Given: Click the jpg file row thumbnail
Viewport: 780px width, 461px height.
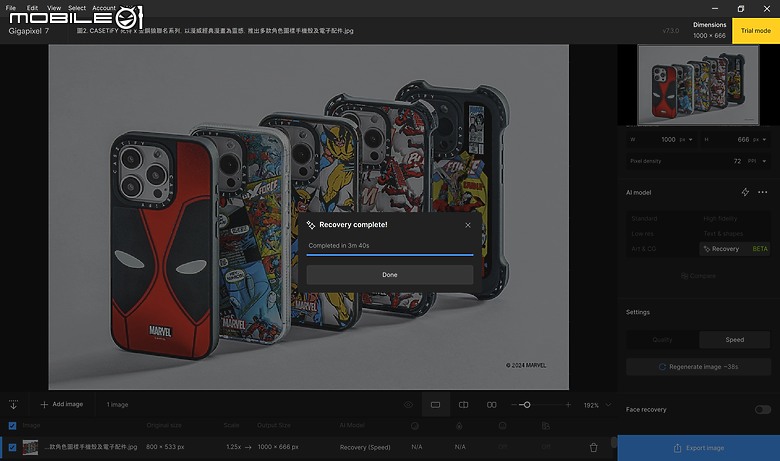Looking at the screenshot, I should (30, 448).
